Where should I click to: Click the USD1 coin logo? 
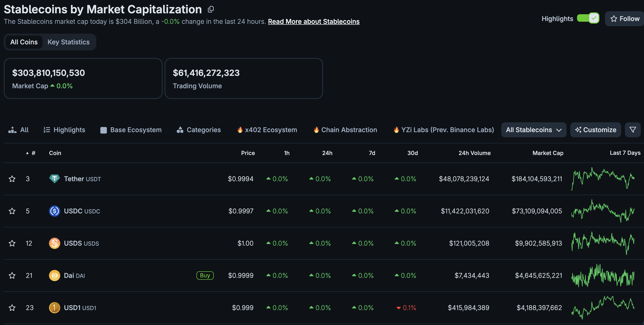tap(54, 307)
